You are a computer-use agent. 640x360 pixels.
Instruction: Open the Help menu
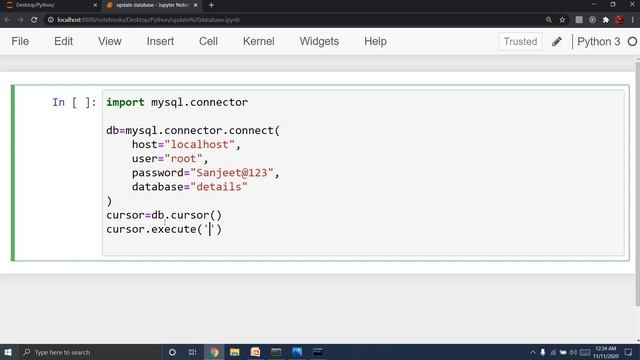pyautogui.click(x=375, y=41)
